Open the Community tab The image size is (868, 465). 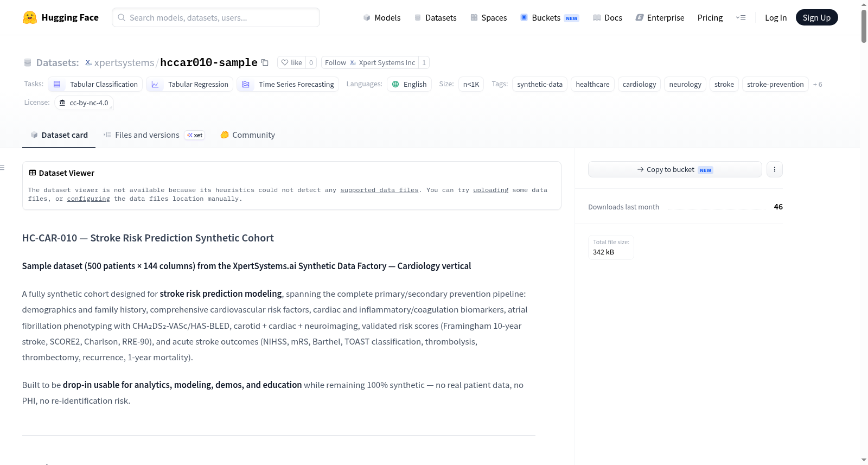247,135
